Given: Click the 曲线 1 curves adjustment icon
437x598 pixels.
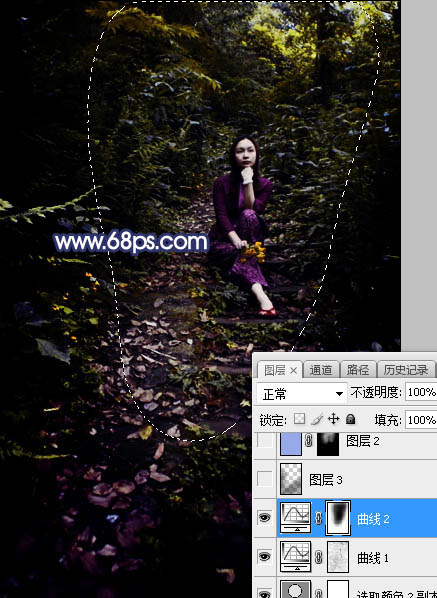Looking at the screenshot, I should point(296,557).
